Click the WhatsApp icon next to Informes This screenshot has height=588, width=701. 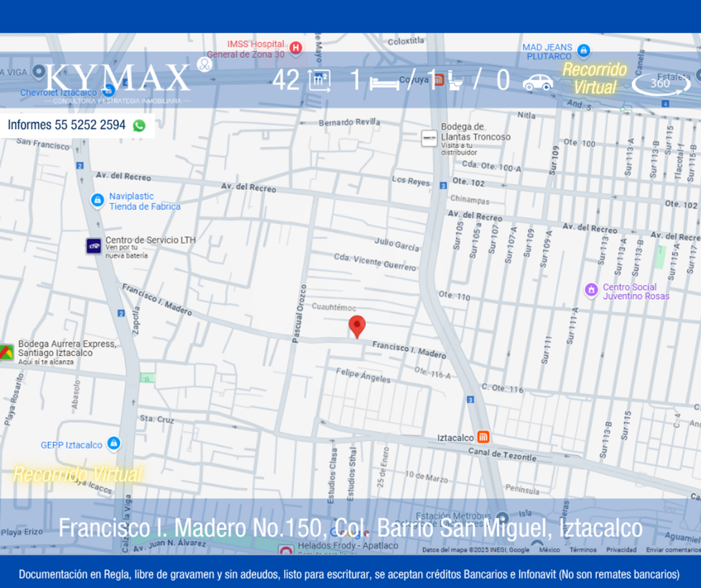pyautogui.click(x=139, y=125)
